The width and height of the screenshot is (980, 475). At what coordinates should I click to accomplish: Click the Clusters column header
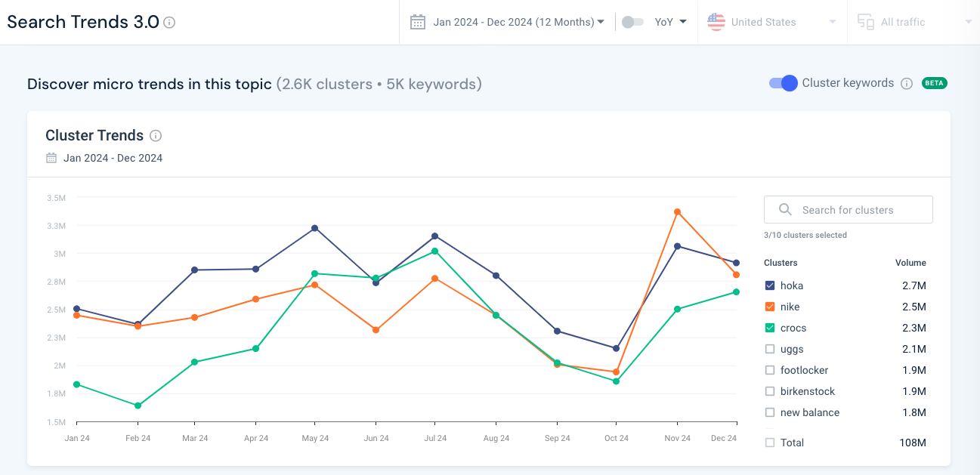click(x=781, y=263)
